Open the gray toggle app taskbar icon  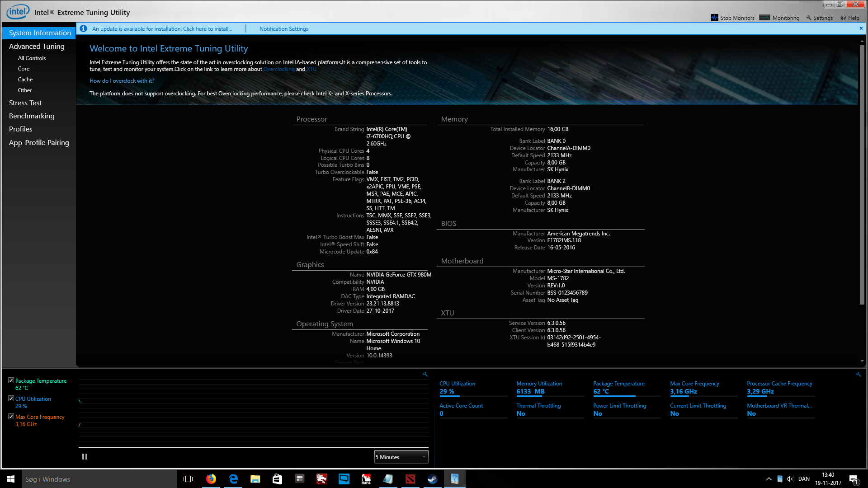(300, 479)
